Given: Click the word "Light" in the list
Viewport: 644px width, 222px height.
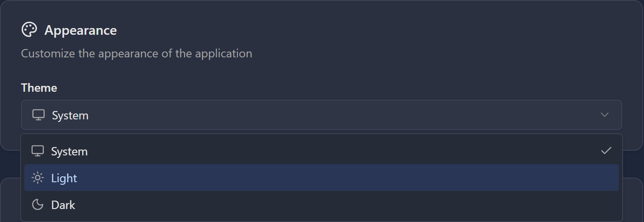Looking at the screenshot, I should [64, 178].
